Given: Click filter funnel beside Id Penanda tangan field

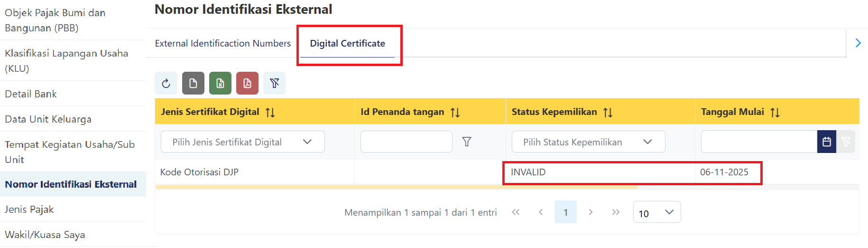Looking at the screenshot, I should point(467,142).
